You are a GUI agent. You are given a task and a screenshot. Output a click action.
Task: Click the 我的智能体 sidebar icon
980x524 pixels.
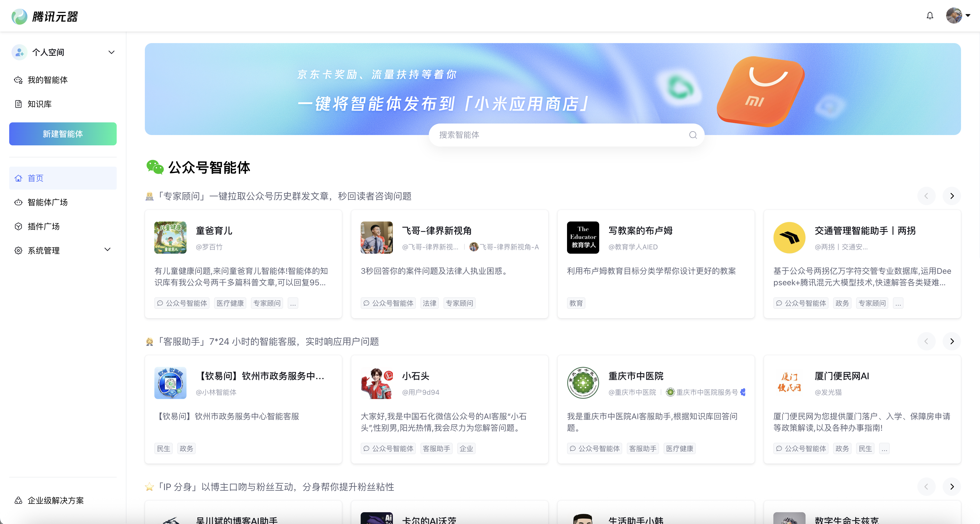(x=18, y=80)
